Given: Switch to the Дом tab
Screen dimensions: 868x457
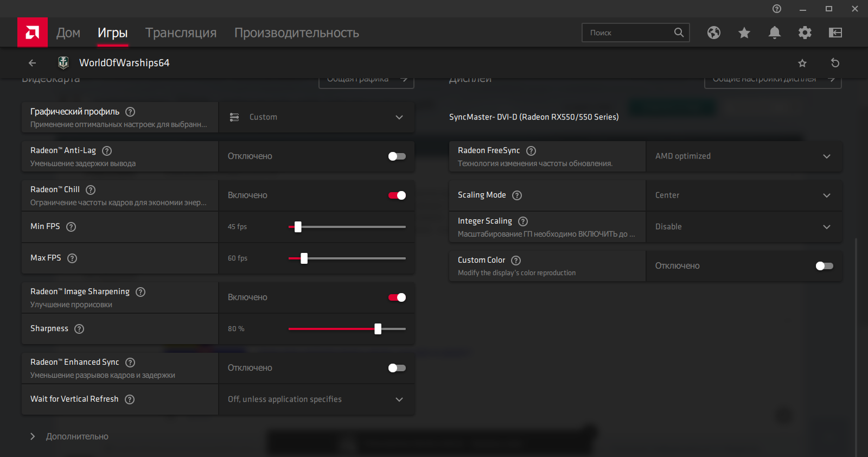Looking at the screenshot, I should pyautogui.click(x=68, y=33).
